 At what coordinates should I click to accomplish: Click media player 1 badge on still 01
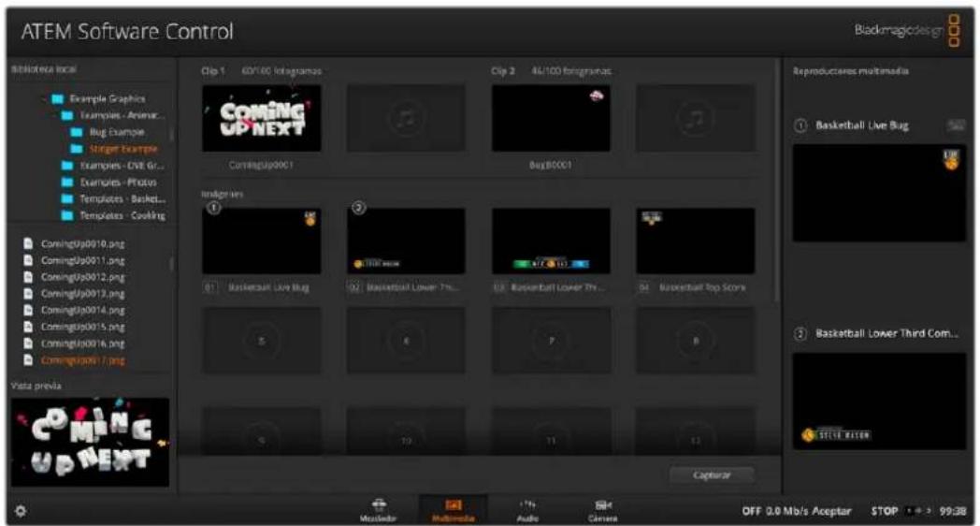pyautogui.click(x=214, y=208)
